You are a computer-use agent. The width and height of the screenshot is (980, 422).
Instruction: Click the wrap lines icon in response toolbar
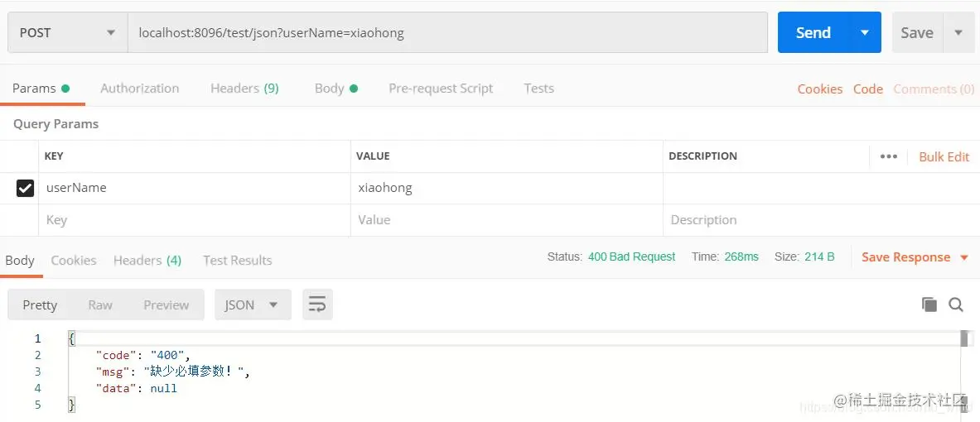pyautogui.click(x=317, y=305)
